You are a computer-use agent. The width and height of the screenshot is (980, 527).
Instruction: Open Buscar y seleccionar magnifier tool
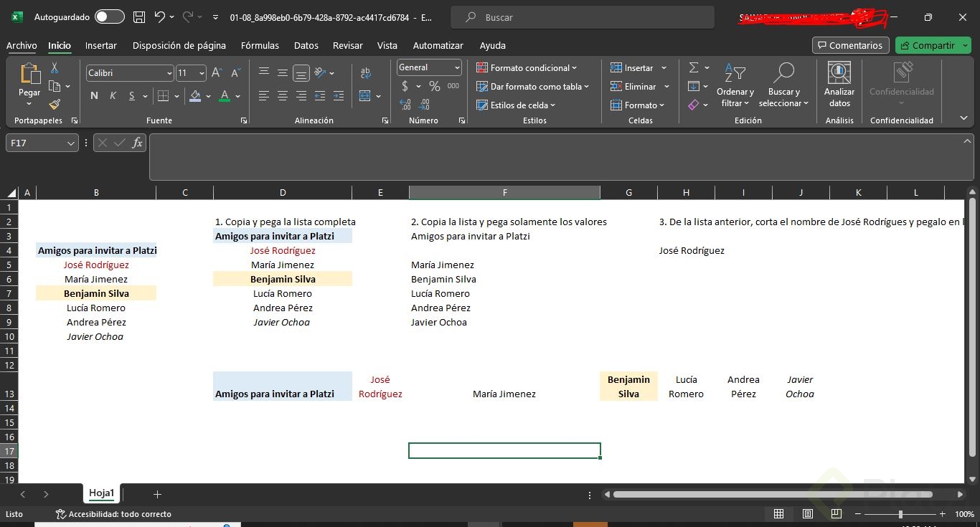click(783, 73)
